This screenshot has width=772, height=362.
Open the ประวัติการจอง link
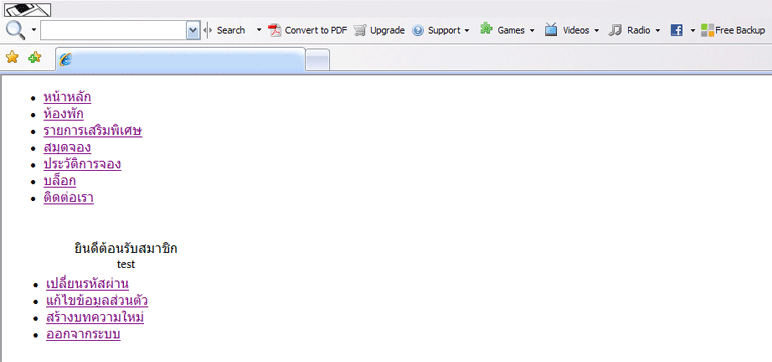(x=82, y=164)
